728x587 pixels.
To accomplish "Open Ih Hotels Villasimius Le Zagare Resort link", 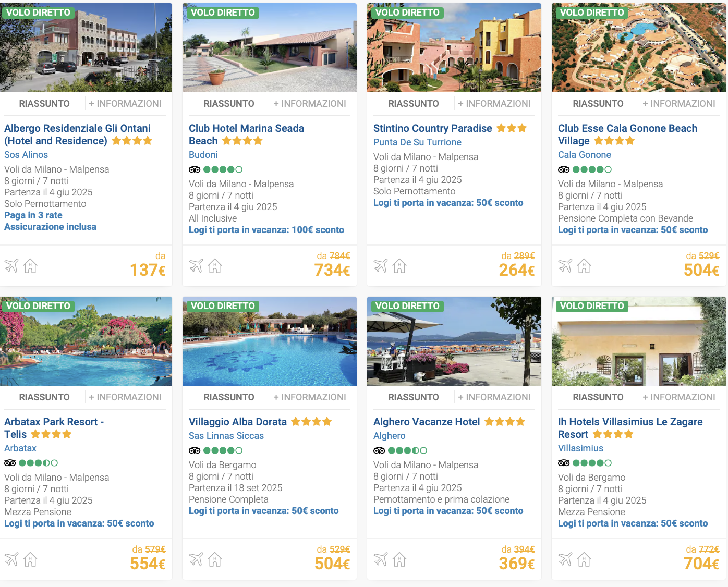I will tap(630, 428).
